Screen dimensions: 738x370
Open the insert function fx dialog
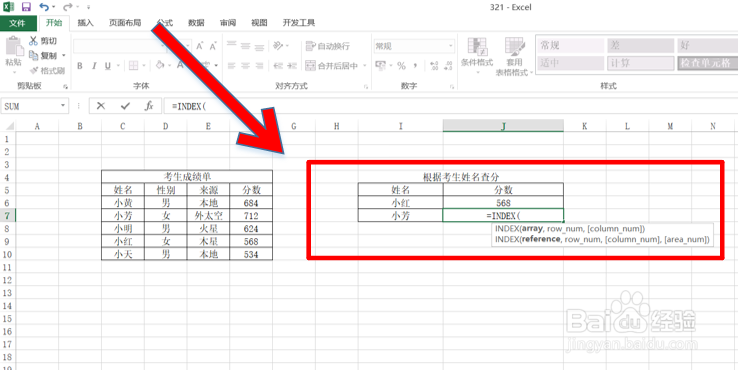[x=149, y=106]
